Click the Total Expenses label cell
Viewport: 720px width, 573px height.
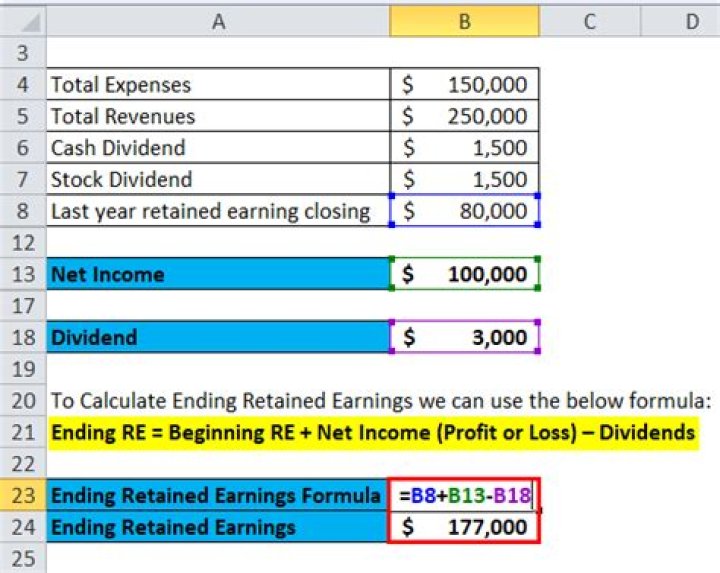coord(217,85)
